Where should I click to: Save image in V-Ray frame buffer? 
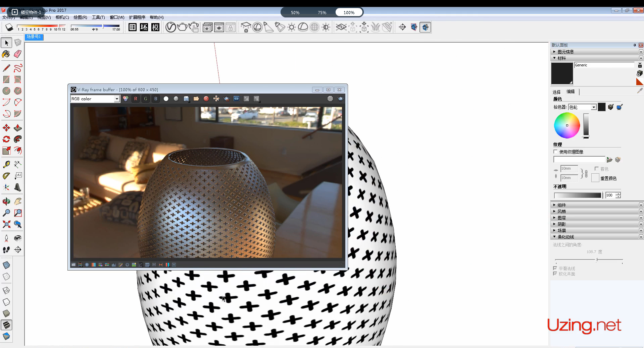pos(186,99)
